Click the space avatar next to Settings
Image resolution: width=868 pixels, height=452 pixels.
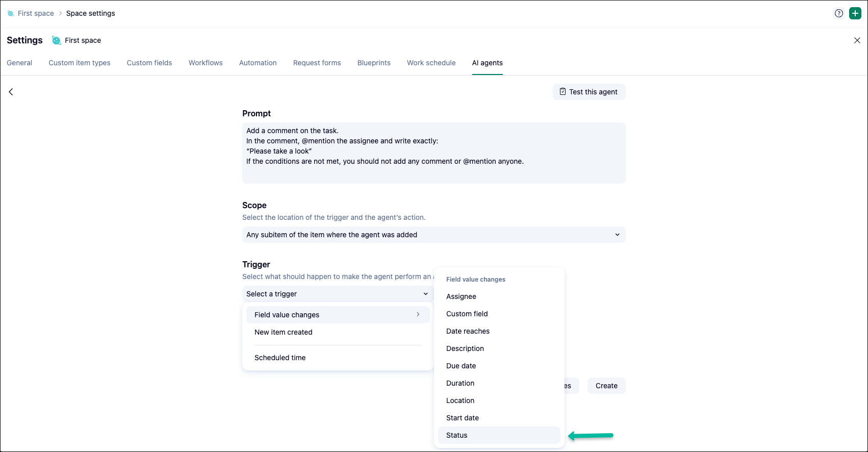coord(56,40)
